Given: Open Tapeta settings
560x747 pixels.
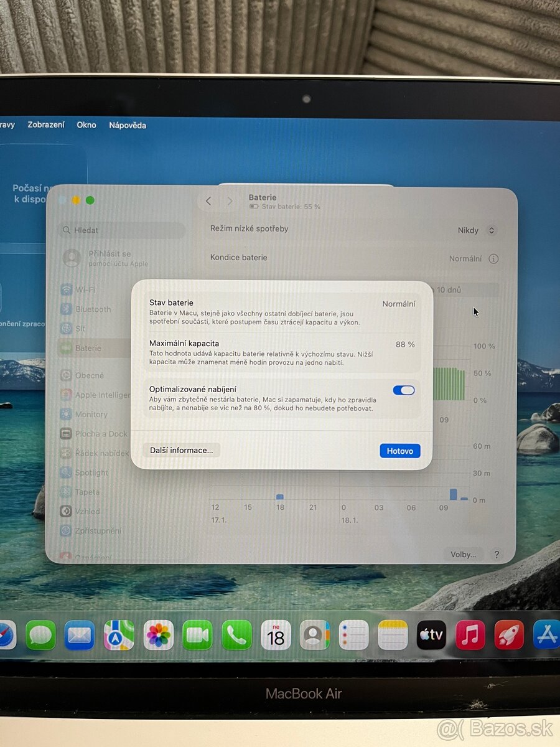Looking at the screenshot, I should tap(87, 492).
